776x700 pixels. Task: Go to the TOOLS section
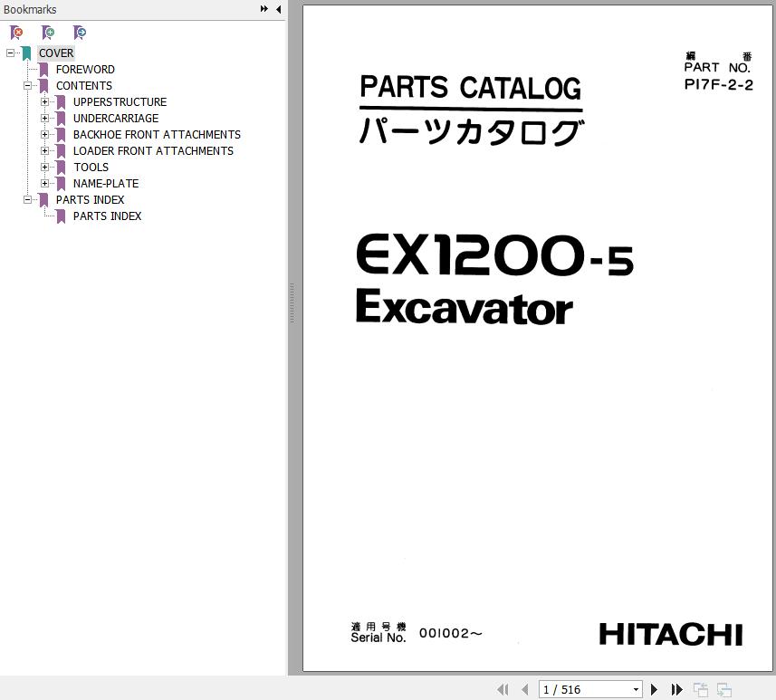[x=91, y=168]
